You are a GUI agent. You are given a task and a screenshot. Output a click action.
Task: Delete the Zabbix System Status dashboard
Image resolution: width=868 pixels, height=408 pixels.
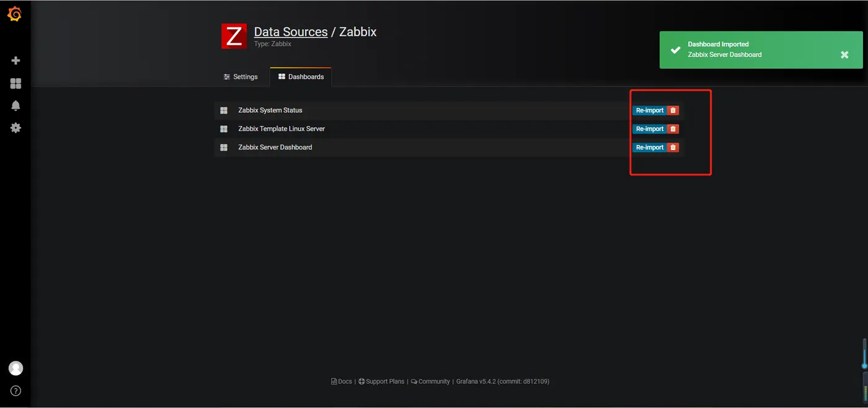[673, 110]
